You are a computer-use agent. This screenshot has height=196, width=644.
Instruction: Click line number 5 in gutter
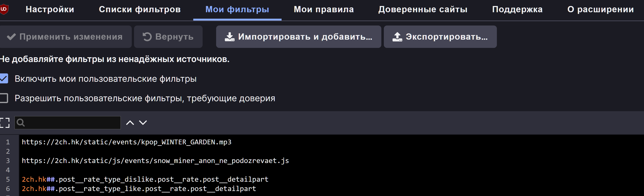point(8,179)
